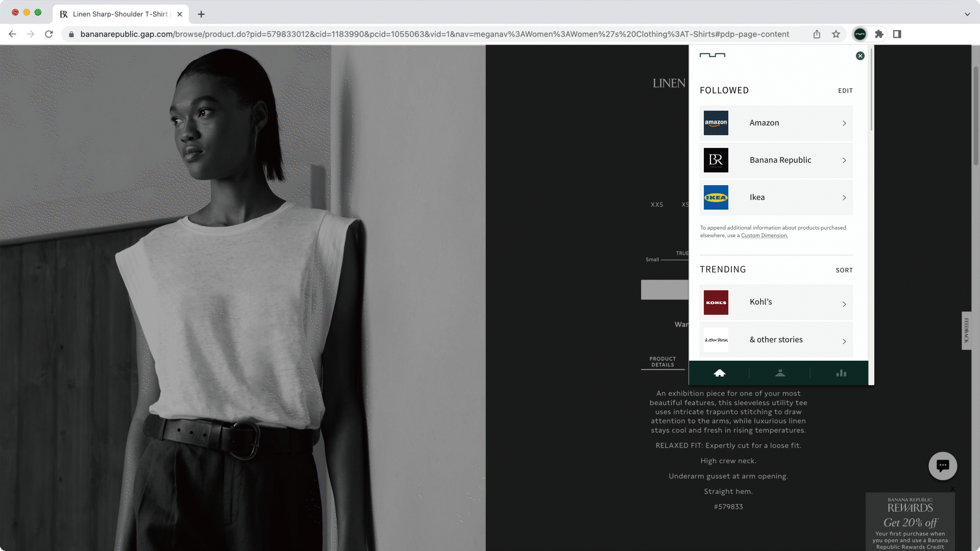Close the extension popup panel
Image resolution: width=980 pixels, height=551 pixels.
pos(860,56)
